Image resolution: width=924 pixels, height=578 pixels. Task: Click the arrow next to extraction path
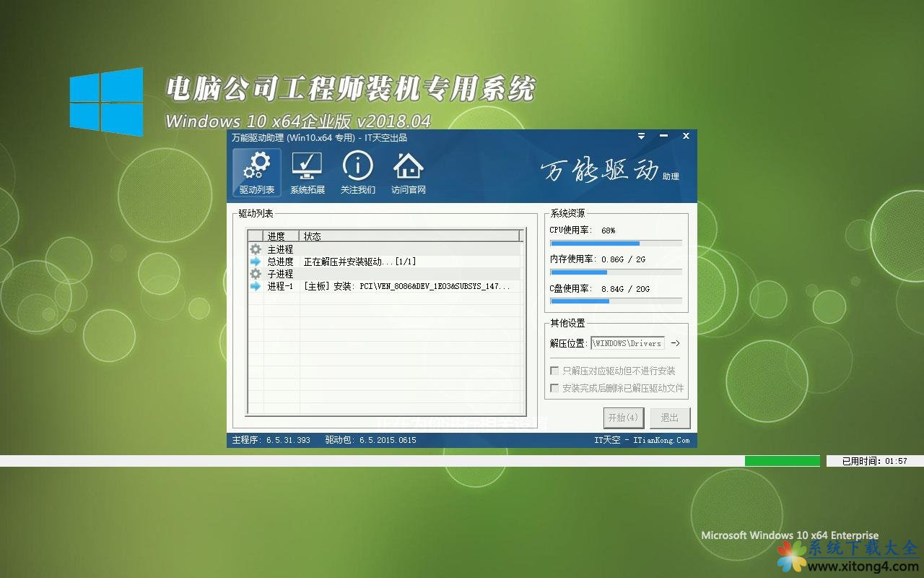(675, 343)
